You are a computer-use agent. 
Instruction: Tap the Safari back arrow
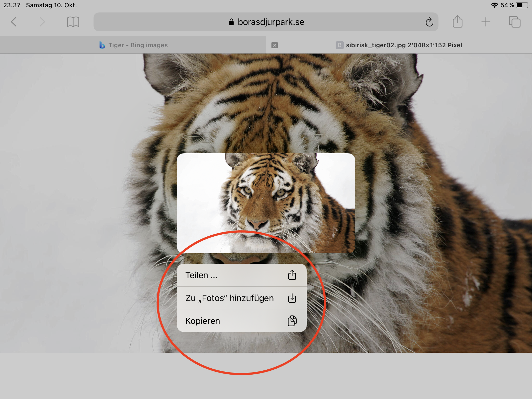(14, 22)
